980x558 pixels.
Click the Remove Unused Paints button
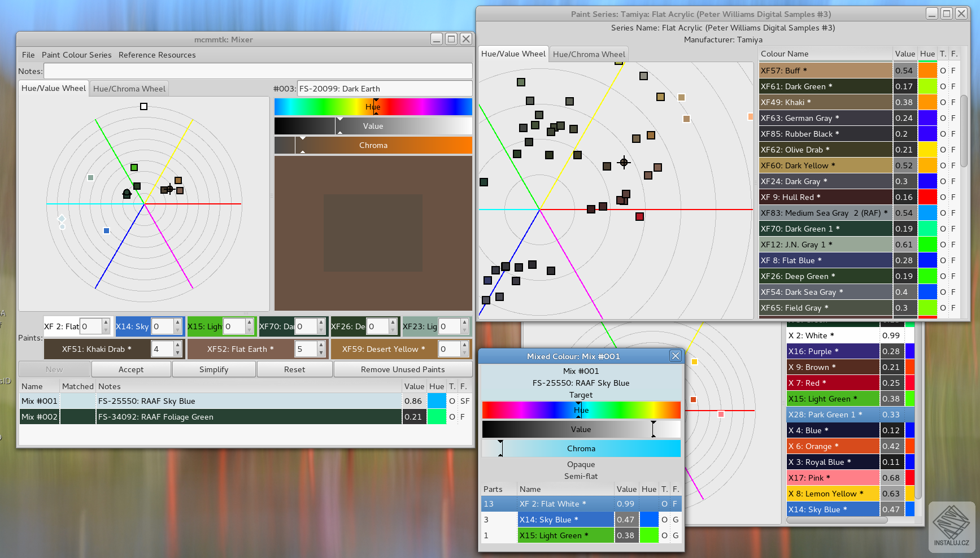click(x=403, y=369)
